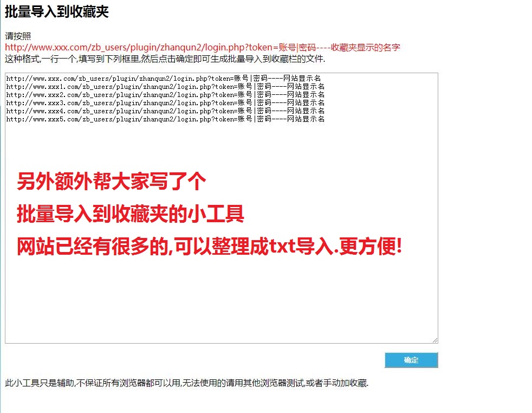Click the instruction line starting 这种格式
This screenshot has width=532, height=413.
click(165, 59)
